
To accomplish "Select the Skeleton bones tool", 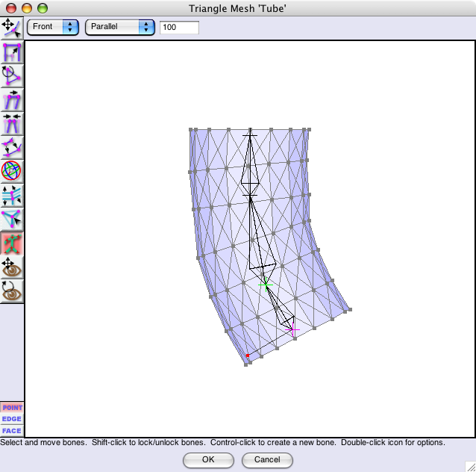I will [x=12, y=243].
